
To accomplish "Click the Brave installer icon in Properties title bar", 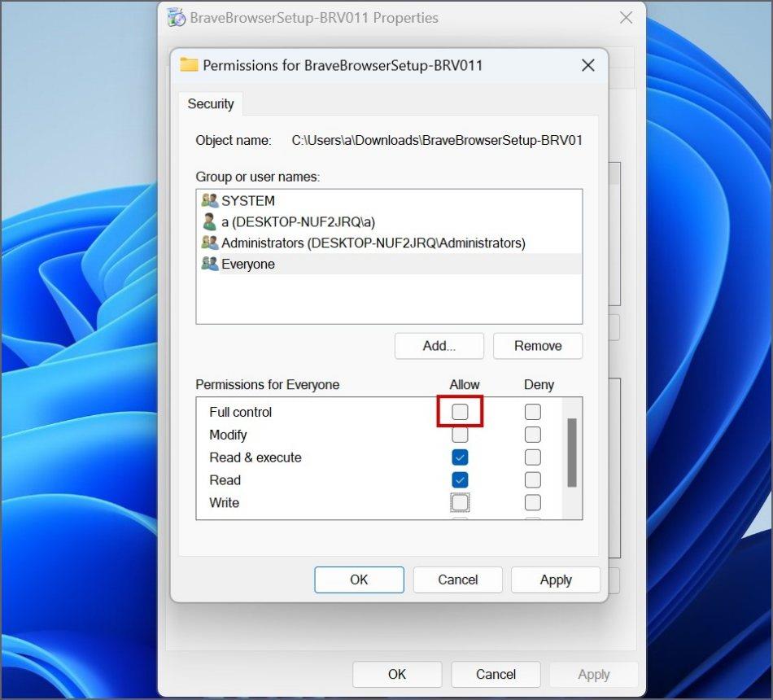I will tap(176, 17).
